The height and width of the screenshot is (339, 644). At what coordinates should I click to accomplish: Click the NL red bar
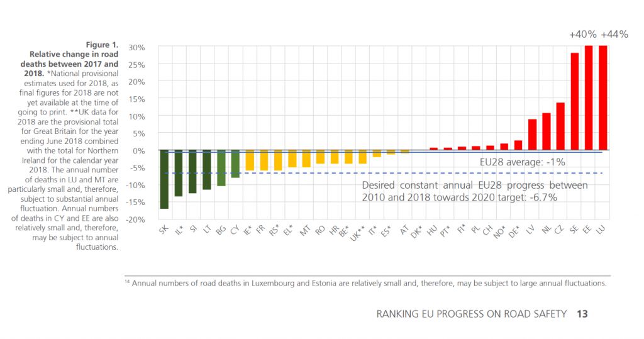[547, 131]
